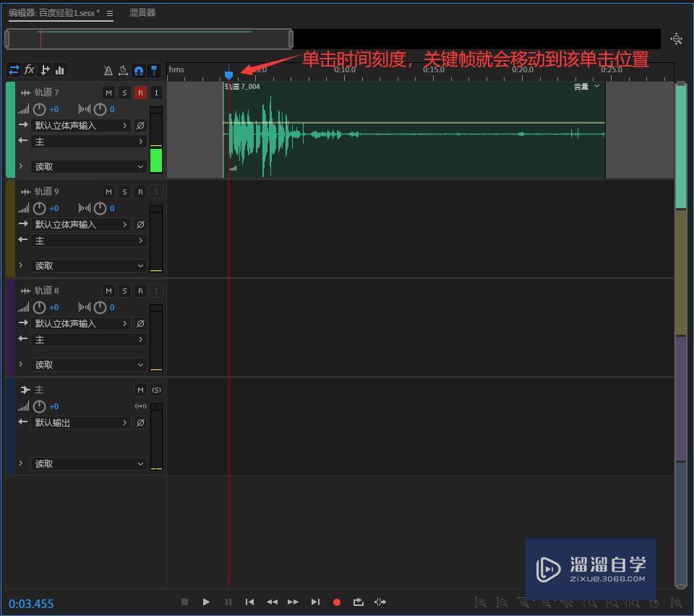Toggle polarity reverse on 轨道 9
This screenshot has width=694, height=616.
tap(140, 225)
